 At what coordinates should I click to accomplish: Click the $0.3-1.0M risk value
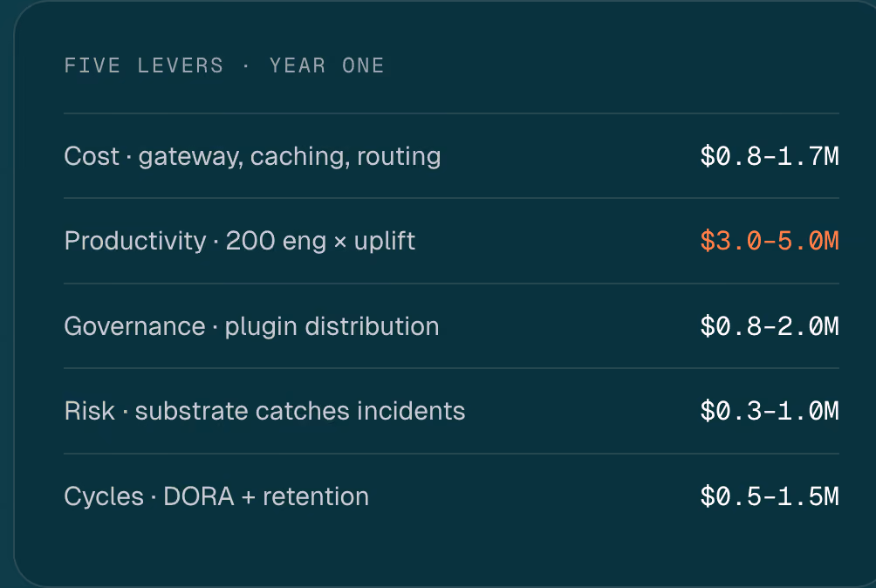coord(770,411)
